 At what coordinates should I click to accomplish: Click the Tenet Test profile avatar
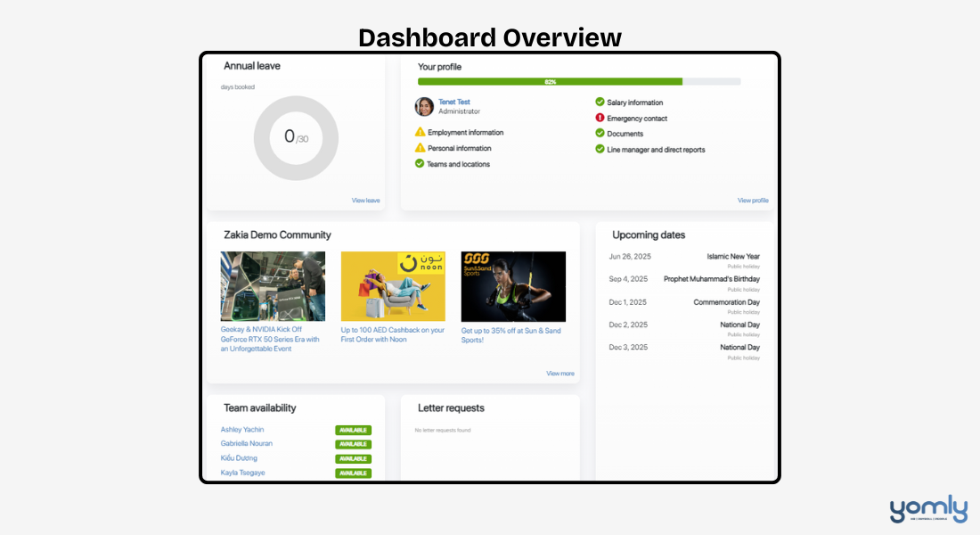click(424, 106)
